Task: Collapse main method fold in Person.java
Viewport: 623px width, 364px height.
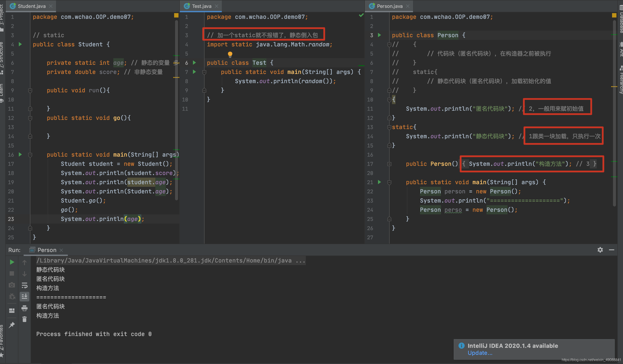Action: click(389, 182)
